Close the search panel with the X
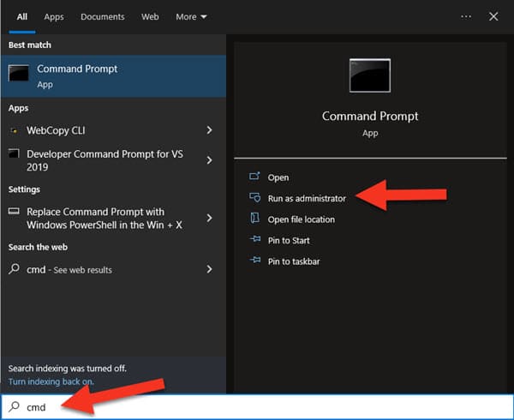This screenshot has width=514, height=420. click(x=493, y=17)
